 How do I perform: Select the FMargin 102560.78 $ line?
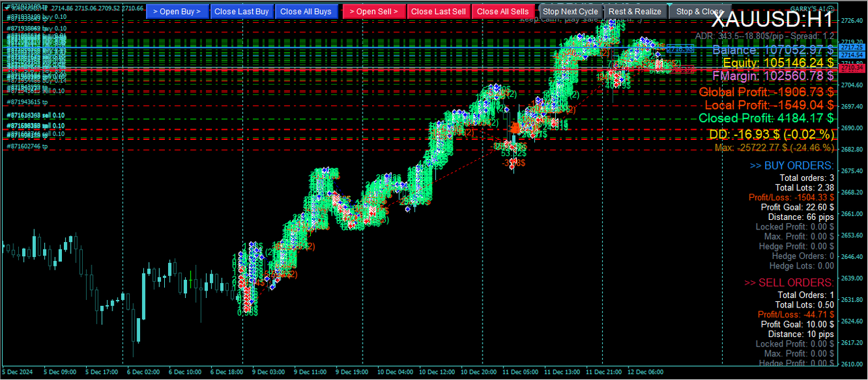coord(773,75)
